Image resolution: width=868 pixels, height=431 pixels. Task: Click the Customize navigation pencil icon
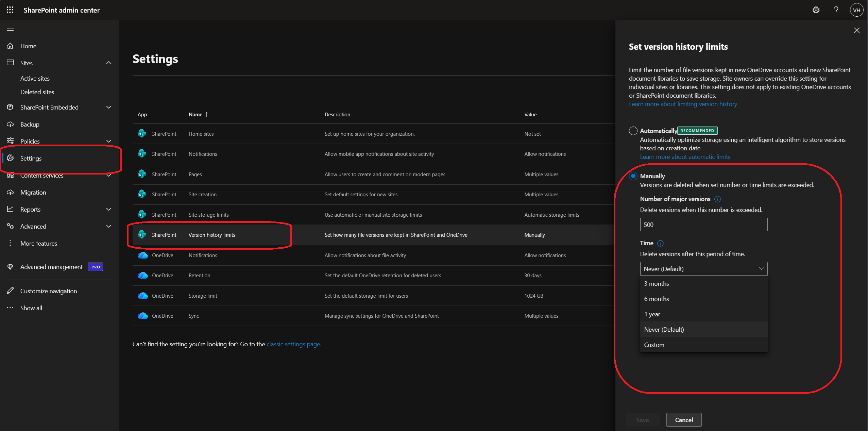tap(10, 291)
